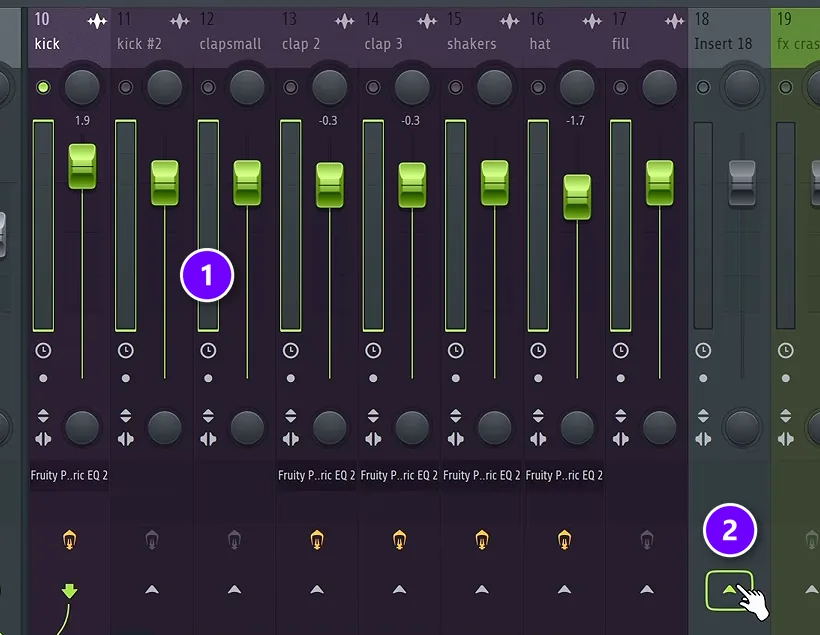Screen dimensions: 820x635
Task: Select the kick #2 mixer track header
Action: (152, 38)
